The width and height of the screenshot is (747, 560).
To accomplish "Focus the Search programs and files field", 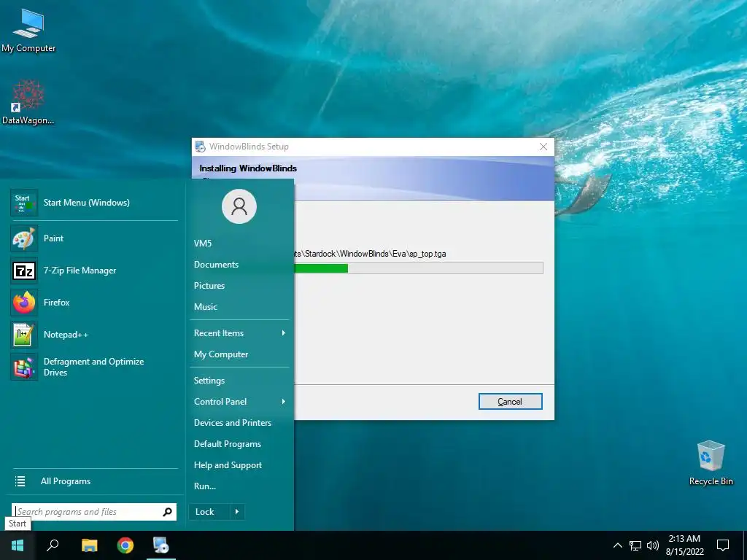I will [94, 512].
